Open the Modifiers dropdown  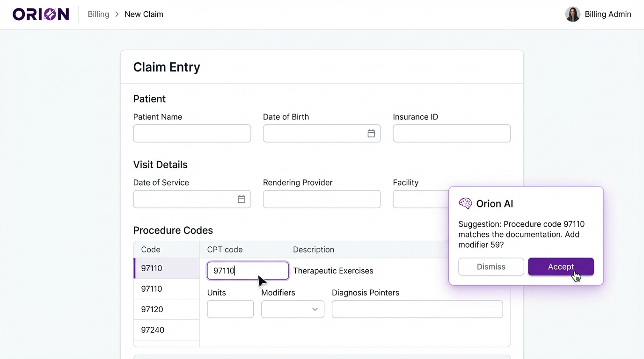point(293,309)
